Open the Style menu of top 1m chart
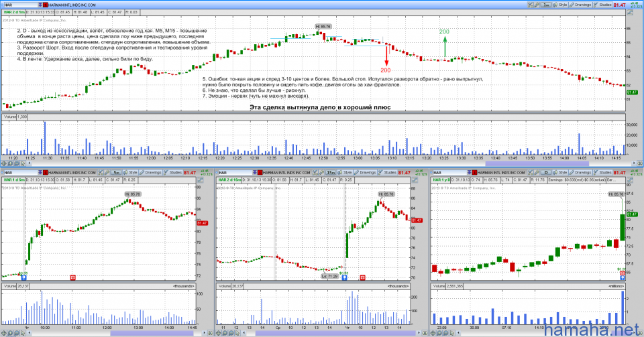The height and width of the screenshot is (337, 644). click(560, 5)
